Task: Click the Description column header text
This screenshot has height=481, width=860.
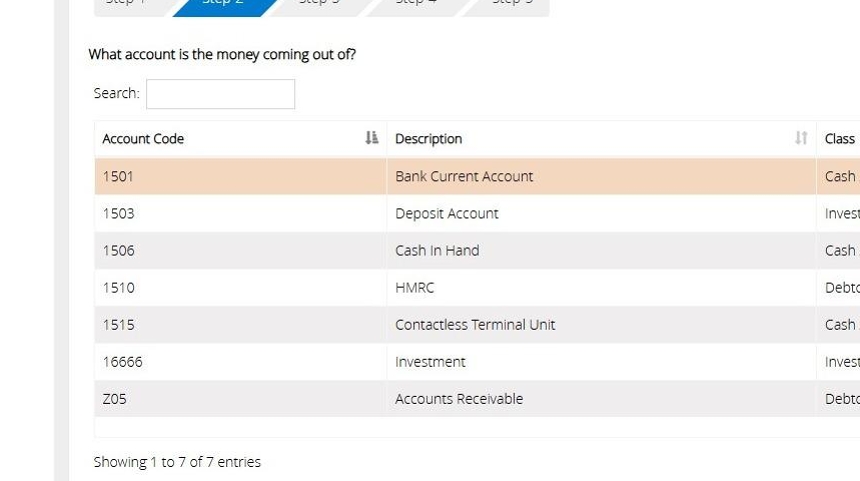Action: click(428, 139)
